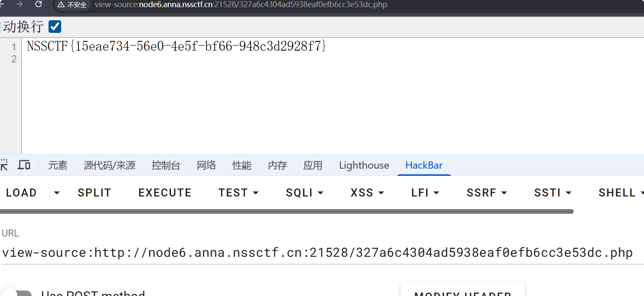Open the SSTI dropdown
The height and width of the screenshot is (296, 644).
[x=553, y=193]
